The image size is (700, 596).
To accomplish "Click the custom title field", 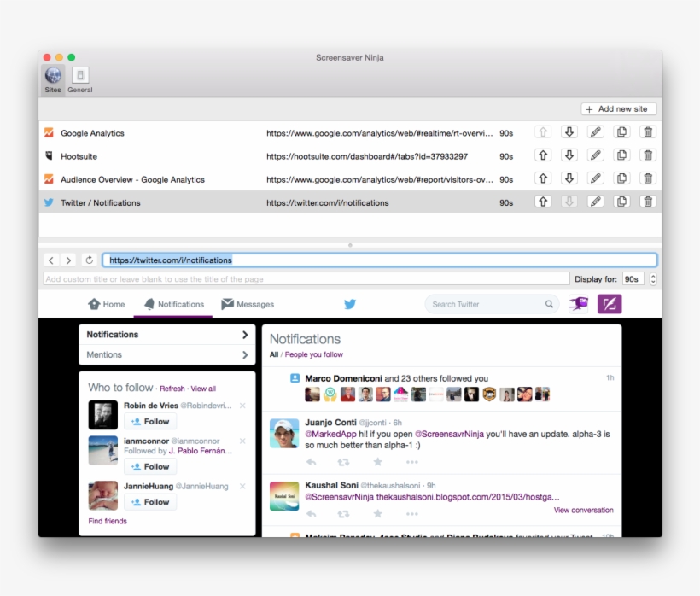I will point(306,279).
